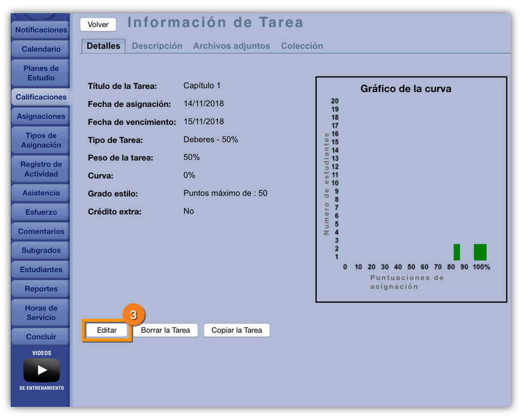Go to Calendario in sidebar
The width and height of the screenshot is (526, 420).
click(41, 49)
